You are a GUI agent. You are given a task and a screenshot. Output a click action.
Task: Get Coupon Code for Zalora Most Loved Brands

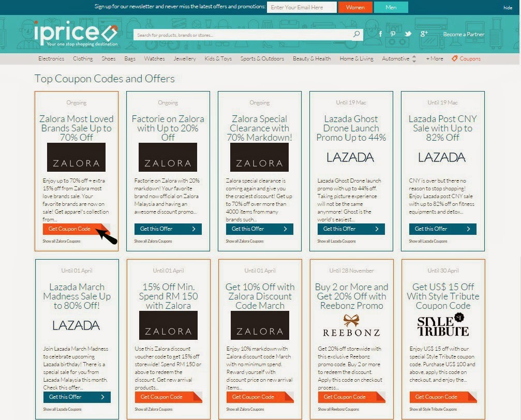tap(76, 229)
